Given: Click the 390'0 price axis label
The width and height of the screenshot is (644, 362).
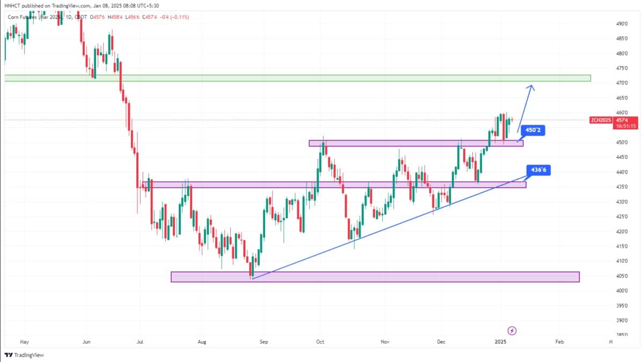Looking at the screenshot, I should pyautogui.click(x=623, y=321).
